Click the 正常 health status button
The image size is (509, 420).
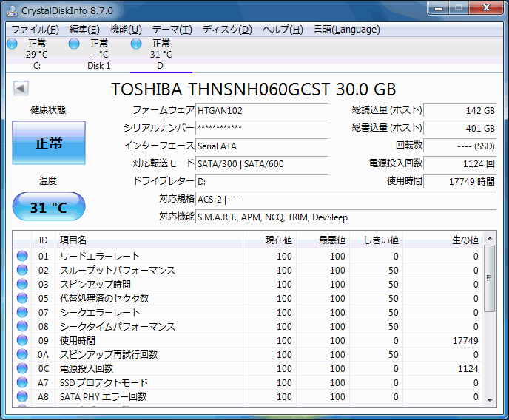[x=49, y=143]
